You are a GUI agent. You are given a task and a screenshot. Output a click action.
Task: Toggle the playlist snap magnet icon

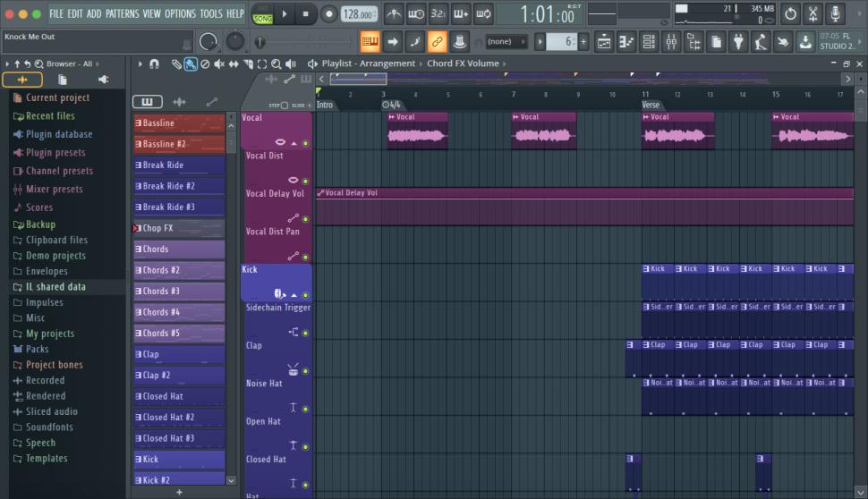154,64
